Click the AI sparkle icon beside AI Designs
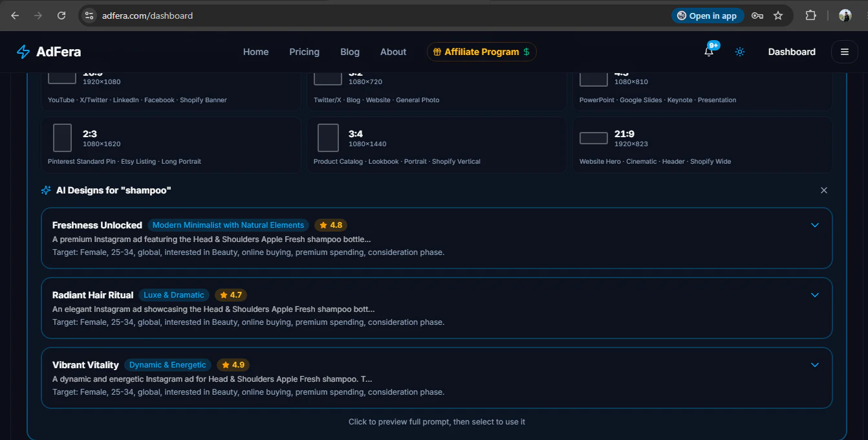868x440 pixels. pos(46,190)
